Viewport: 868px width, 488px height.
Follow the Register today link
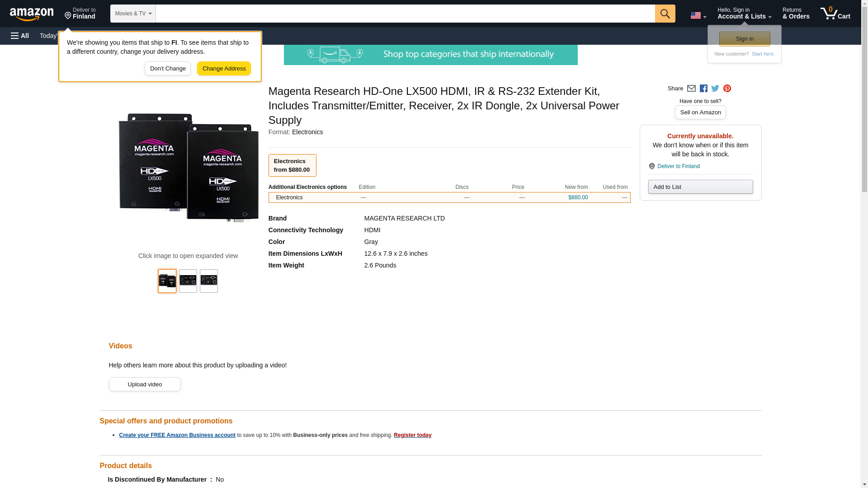(x=412, y=435)
